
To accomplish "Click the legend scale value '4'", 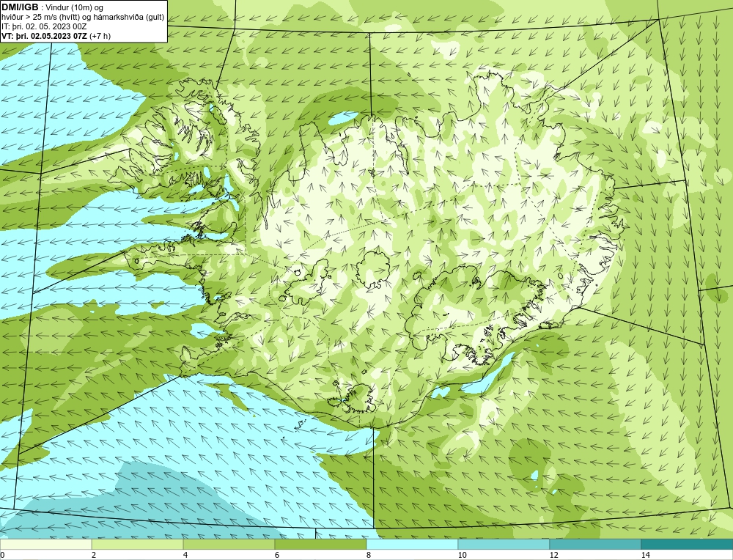I will (x=185, y=555).
